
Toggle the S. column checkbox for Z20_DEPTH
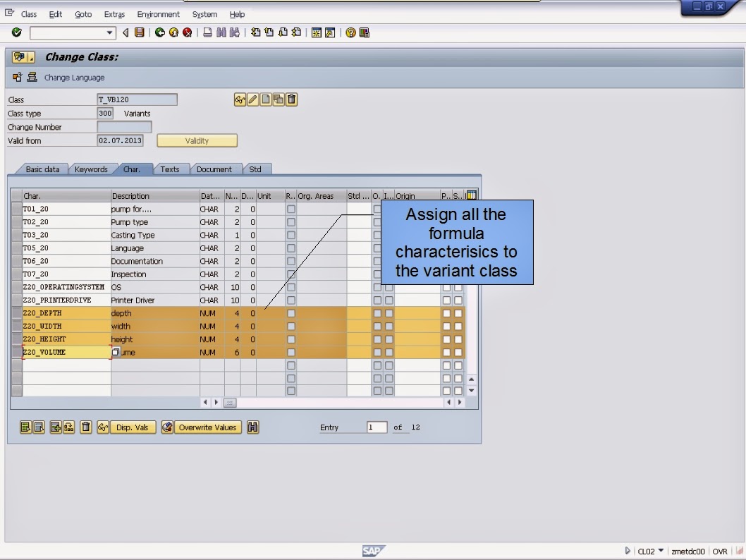tap(458, 313)
